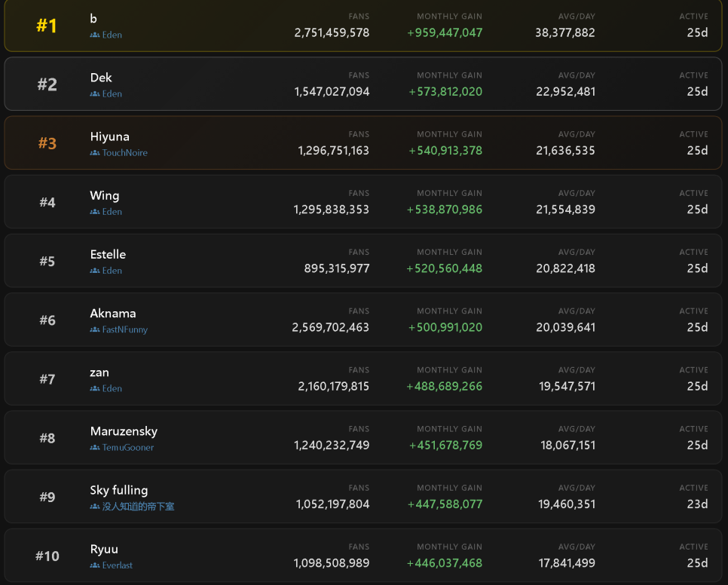Click avg/day value 17,841,499

[x=567, y=564]
